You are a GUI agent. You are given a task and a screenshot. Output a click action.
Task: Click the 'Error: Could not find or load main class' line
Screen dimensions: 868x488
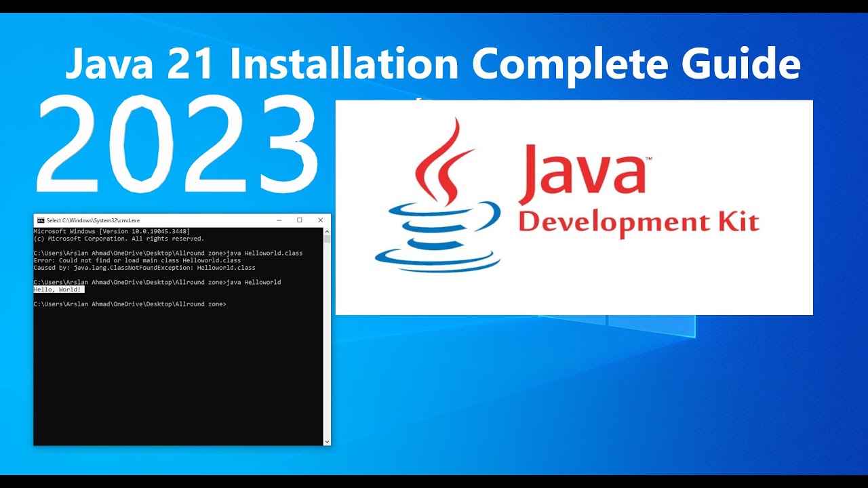(137, 260)
